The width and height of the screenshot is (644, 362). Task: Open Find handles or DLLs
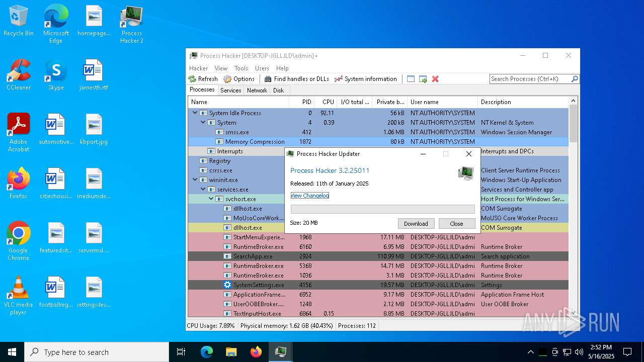click(x=296, y=79)
